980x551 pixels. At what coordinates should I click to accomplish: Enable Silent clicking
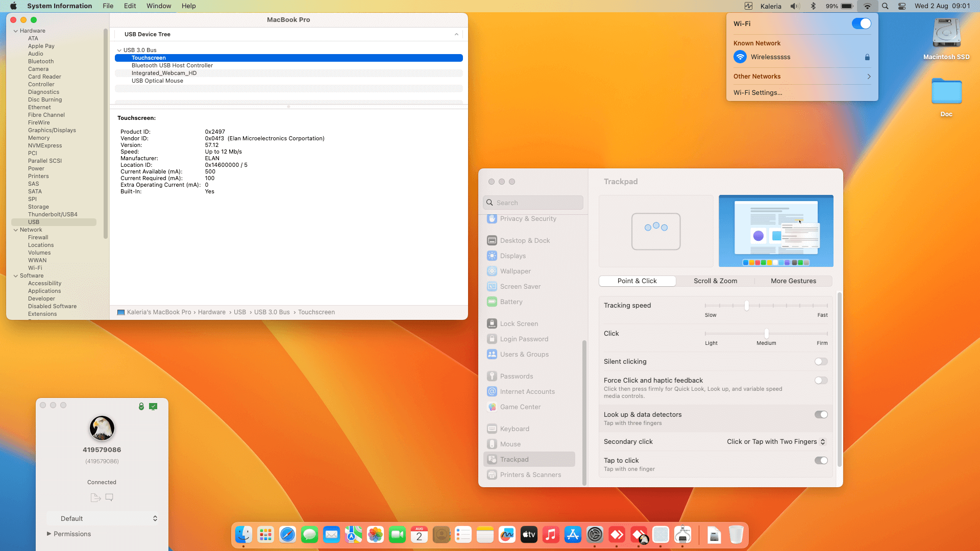[x=821, y=362]
